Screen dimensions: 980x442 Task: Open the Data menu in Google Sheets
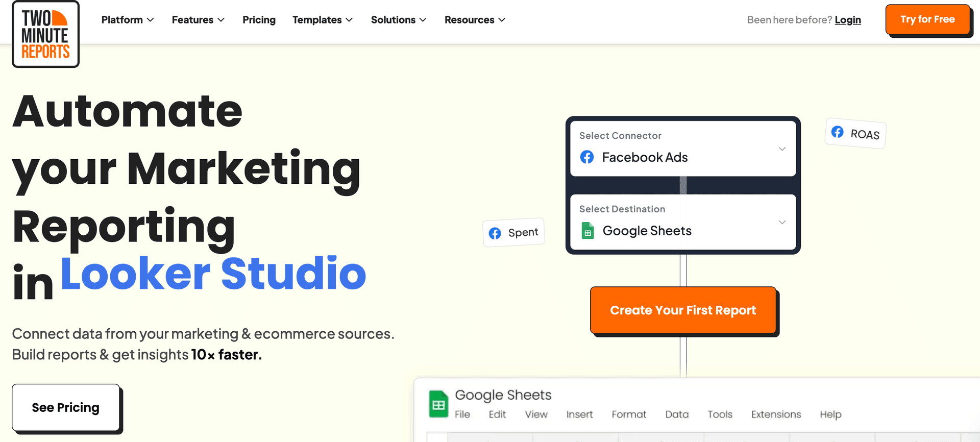(677, 414)
